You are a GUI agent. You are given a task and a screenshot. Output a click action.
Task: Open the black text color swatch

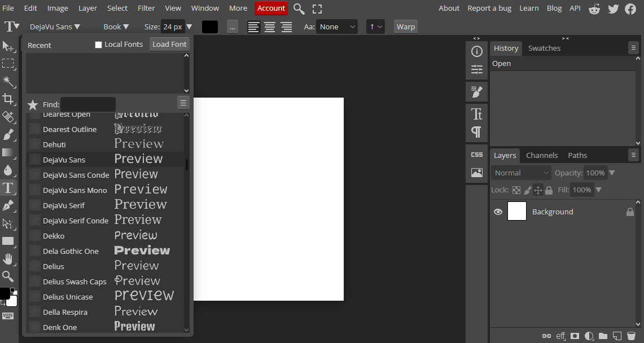coord(210,27)
